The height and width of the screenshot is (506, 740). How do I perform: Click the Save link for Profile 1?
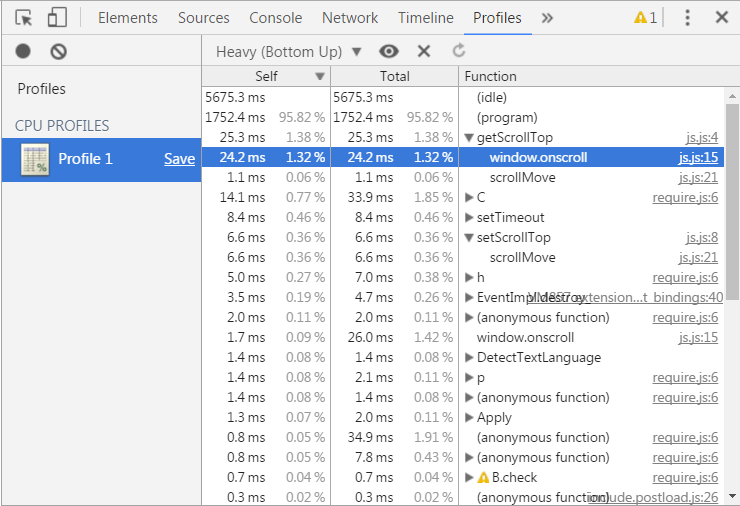[x=179, y=159]
